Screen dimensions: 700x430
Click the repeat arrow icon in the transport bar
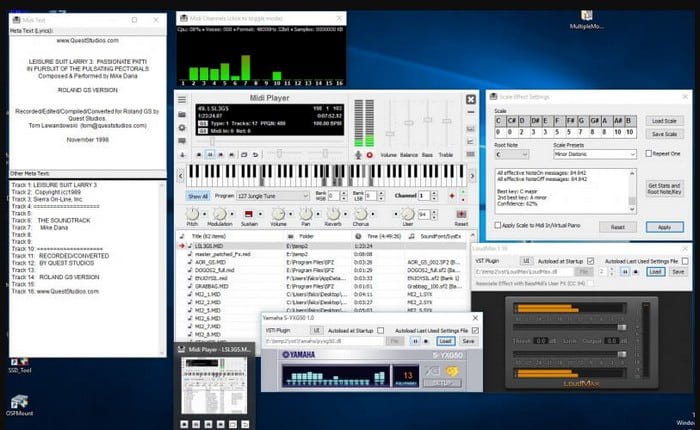(255, 155)
